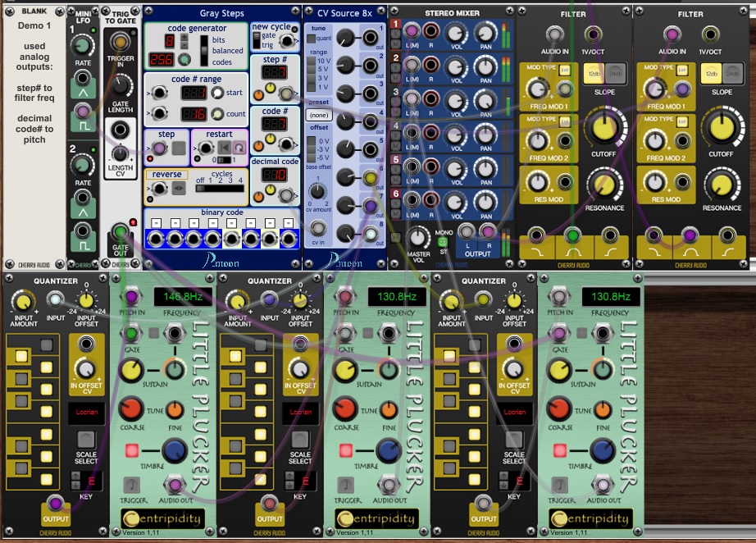The height and width of the screenshot is (543, 756).
Task: Click the Mini LFO square wave output
Action: pyautogui.click(x=82, y=112)
